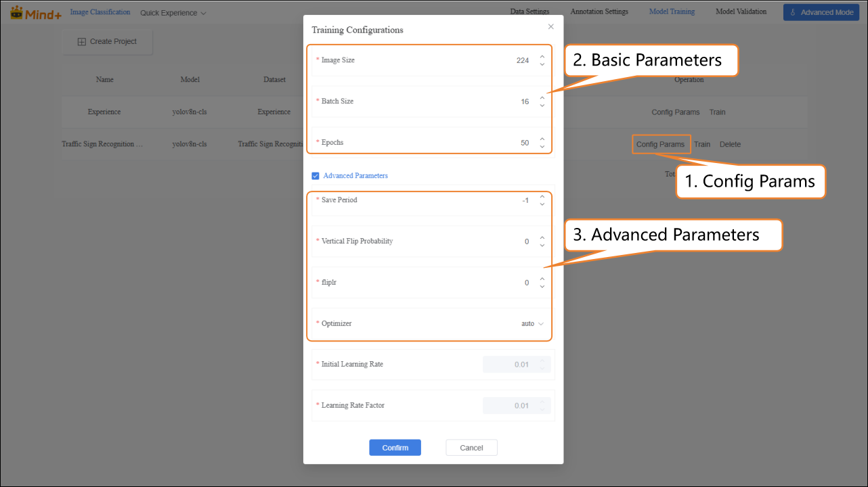
Task: Open the Optimizer dropdown
Action: pos(532,324)
